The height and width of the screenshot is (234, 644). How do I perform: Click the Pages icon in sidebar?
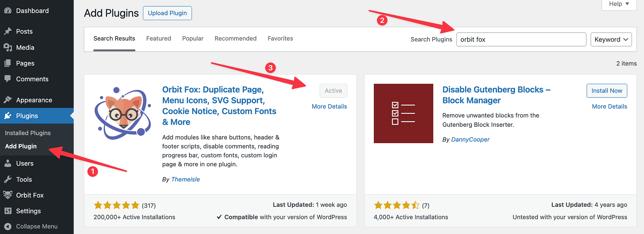coord(8,63)
